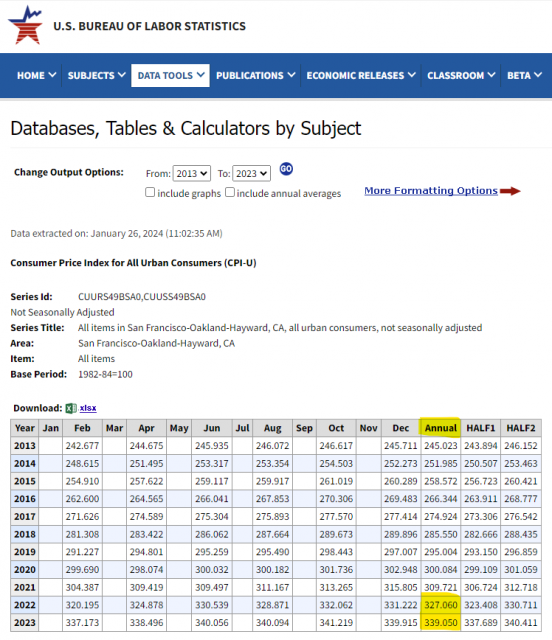Open the DATA TOOLS menu tab
The width and height of the screenshot is (552, 640).
(171, 76)
